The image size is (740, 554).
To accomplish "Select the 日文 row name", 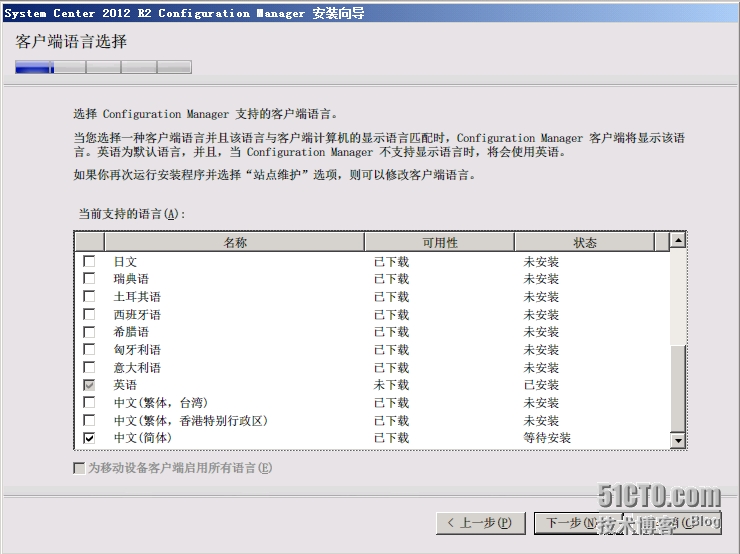I will click(125, 261).
